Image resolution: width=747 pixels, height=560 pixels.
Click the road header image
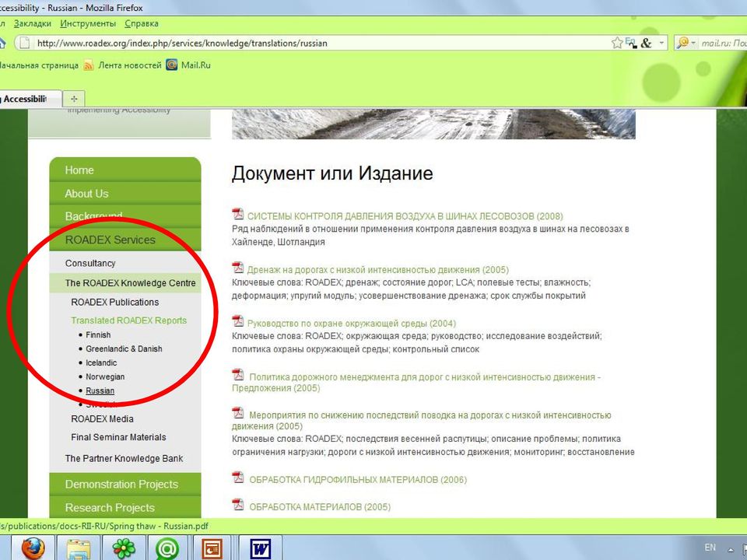click(x=433, y=124)
